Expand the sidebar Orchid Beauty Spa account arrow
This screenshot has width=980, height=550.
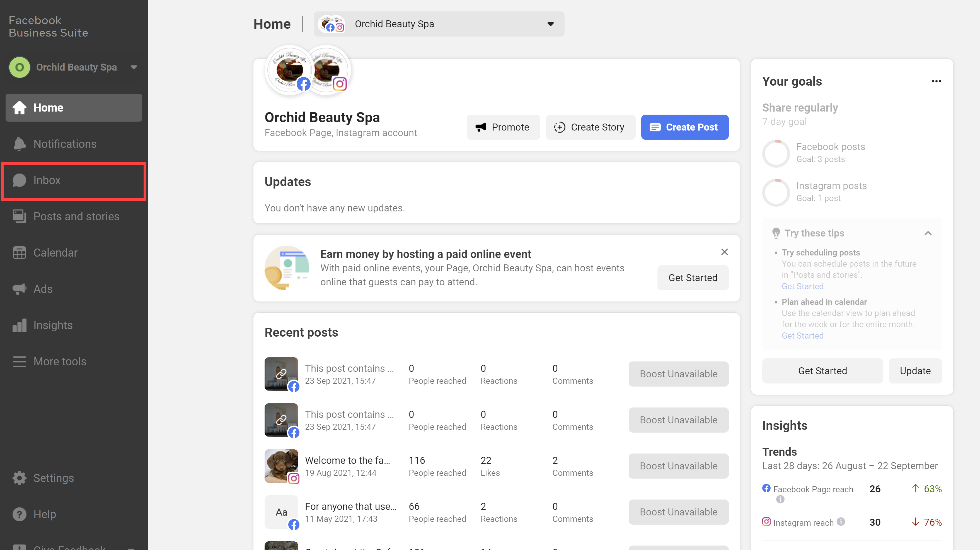[134, 67]
